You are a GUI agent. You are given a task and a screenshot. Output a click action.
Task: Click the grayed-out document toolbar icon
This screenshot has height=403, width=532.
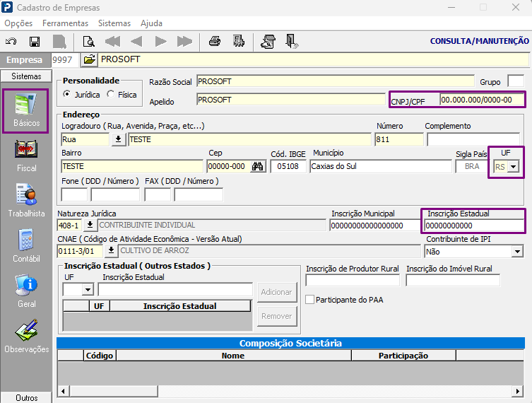click(x=59, y=42)
